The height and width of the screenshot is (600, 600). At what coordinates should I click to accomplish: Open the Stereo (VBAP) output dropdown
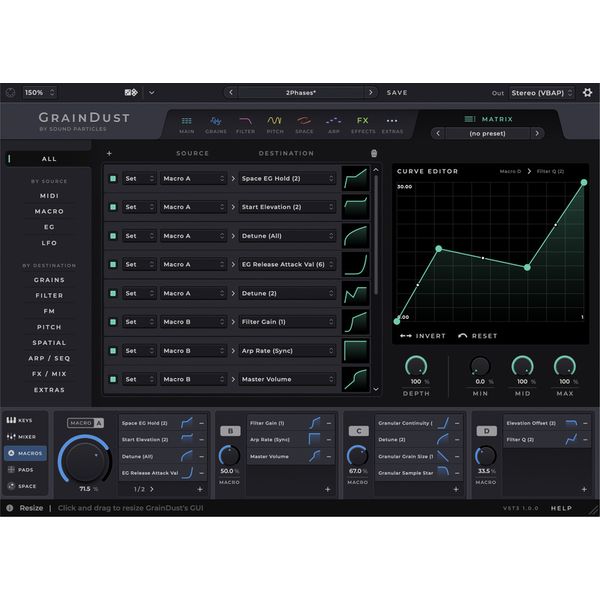542,93
